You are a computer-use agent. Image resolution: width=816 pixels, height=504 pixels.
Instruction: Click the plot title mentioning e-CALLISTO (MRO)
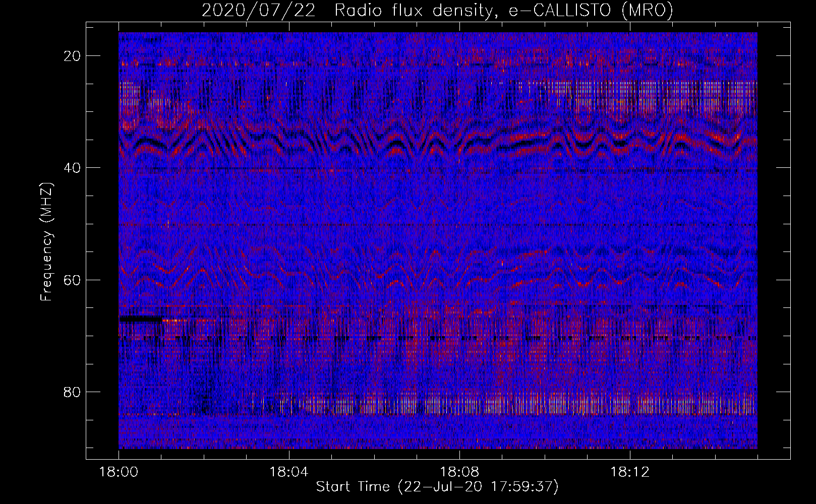[437, 11]
